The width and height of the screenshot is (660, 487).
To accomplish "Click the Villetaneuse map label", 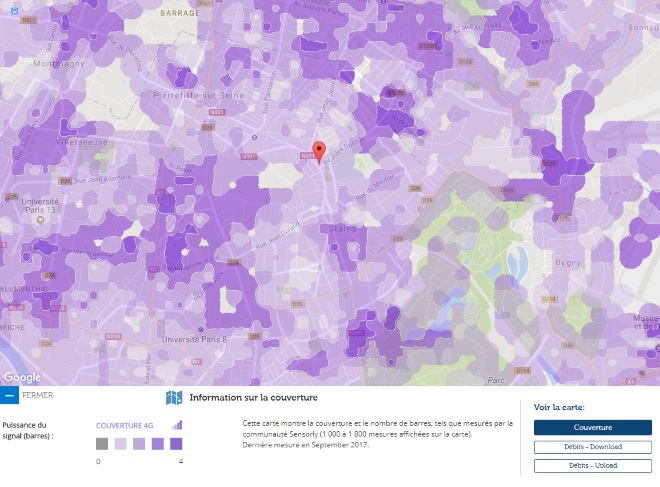I will 82,142.
